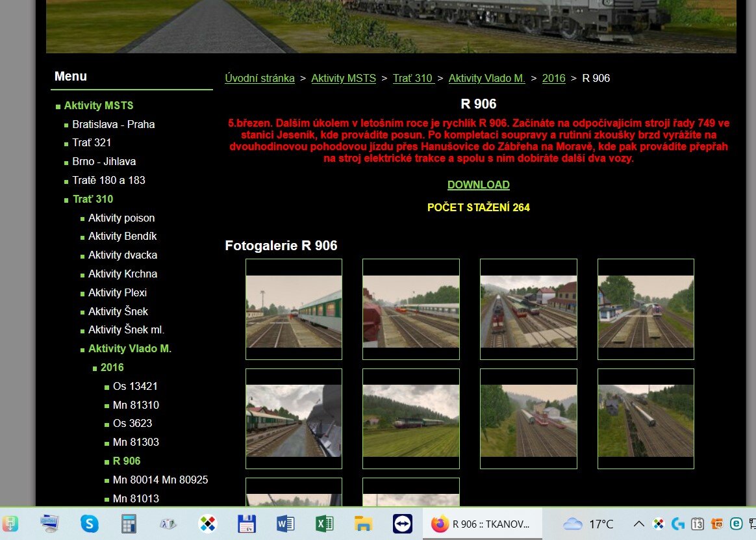Open Mn 81303 activity page
This screenshot has height=540, width=756.
(x=136, y=442)
